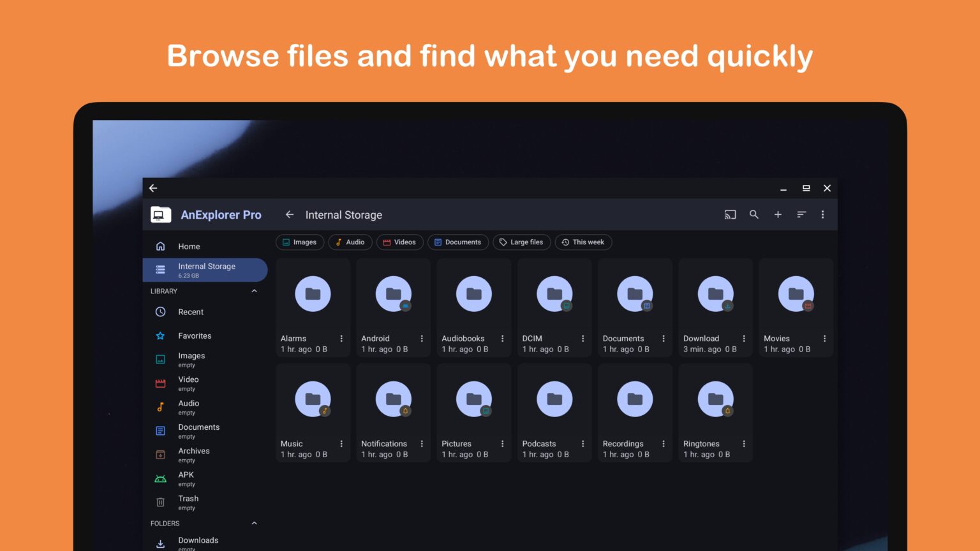The width and height of the screenshot is (980, 551).
Task: Open the Favorites menu item
Action: click(x=194, y=335)
